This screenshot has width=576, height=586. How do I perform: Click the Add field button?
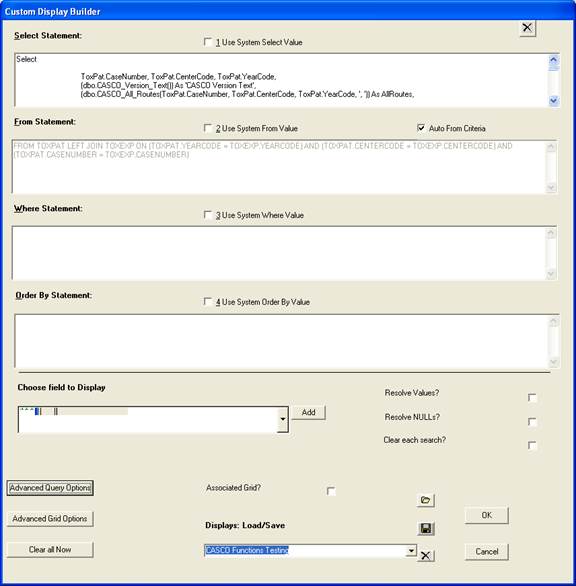(x=309, y=413)
